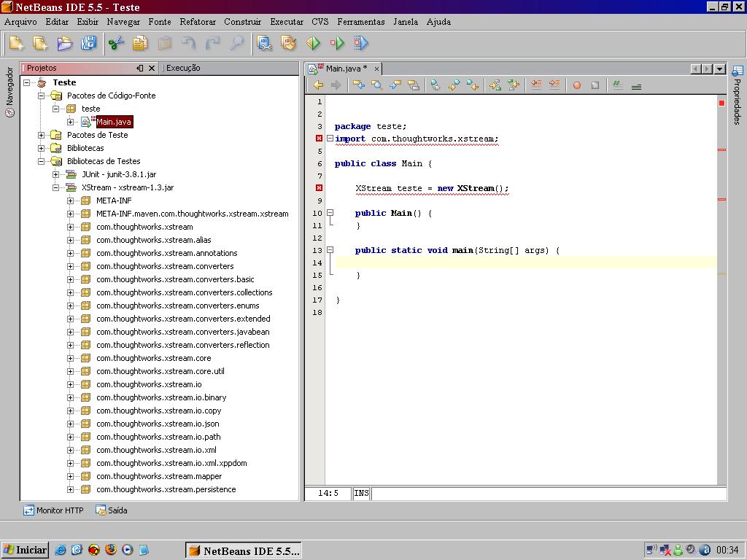747x560 pixels.
Task: Select Main.java in the project tree
Action: pos(114,122)
